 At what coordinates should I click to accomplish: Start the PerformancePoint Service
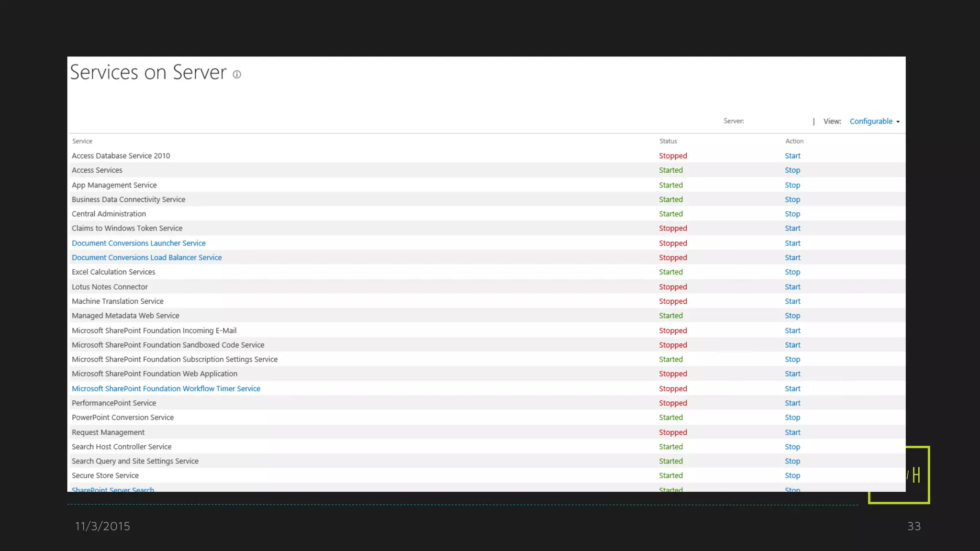point(792,403)
